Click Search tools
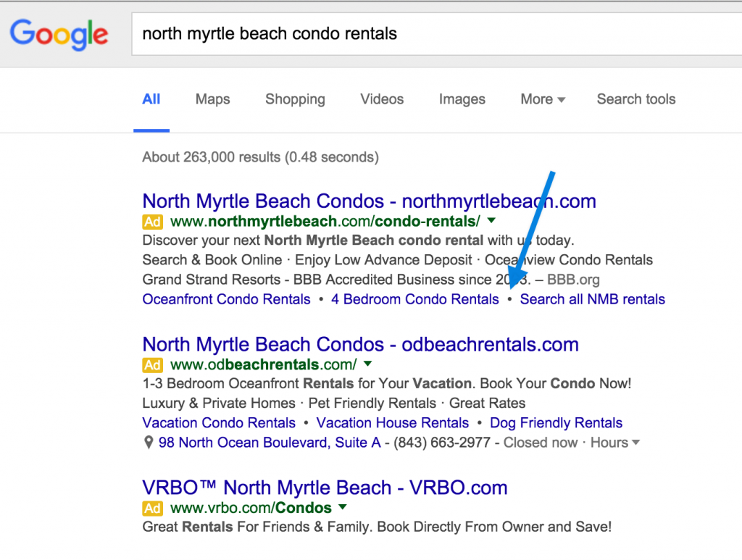This screenshot has height=560, width=742. [635, 99]
